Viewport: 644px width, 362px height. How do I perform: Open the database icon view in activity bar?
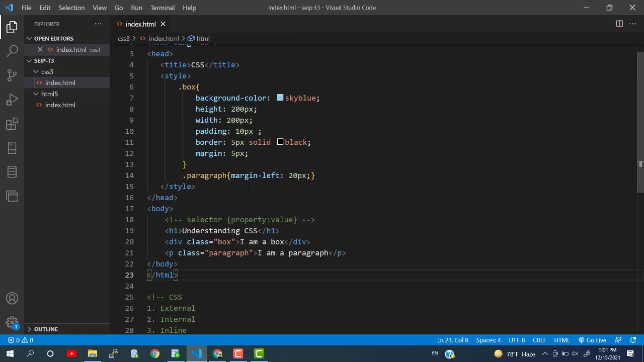(12, 172)
